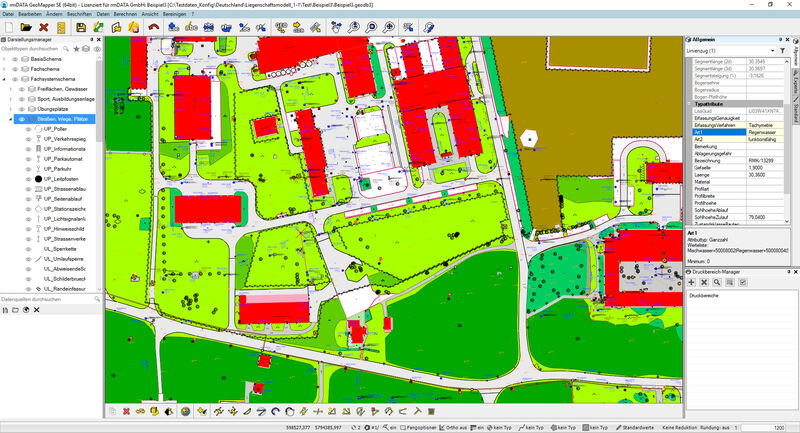Screen dimensions: 800x433
Task: Expand the BasisSchema tree node
Action: tap(5, 59)
